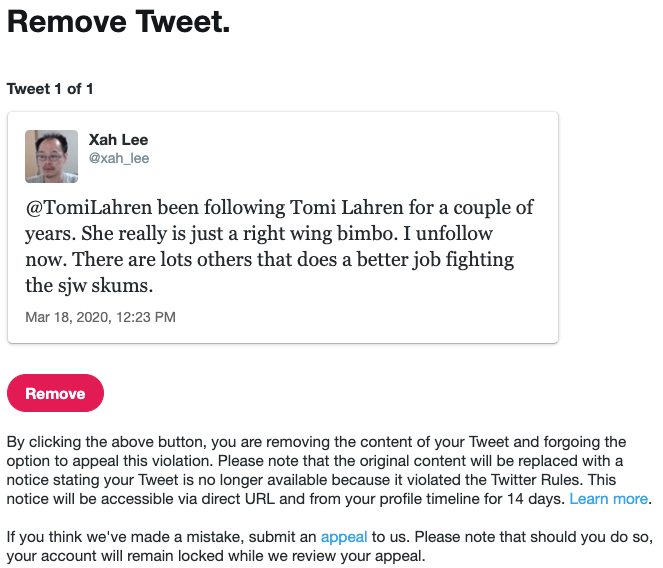Viewport: 663px width, 568px height.
Task: Click the @xah_lee handle
Action: 119,158
